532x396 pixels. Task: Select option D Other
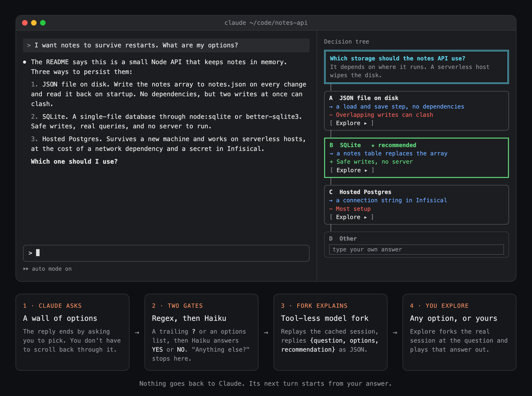point(416,245)
